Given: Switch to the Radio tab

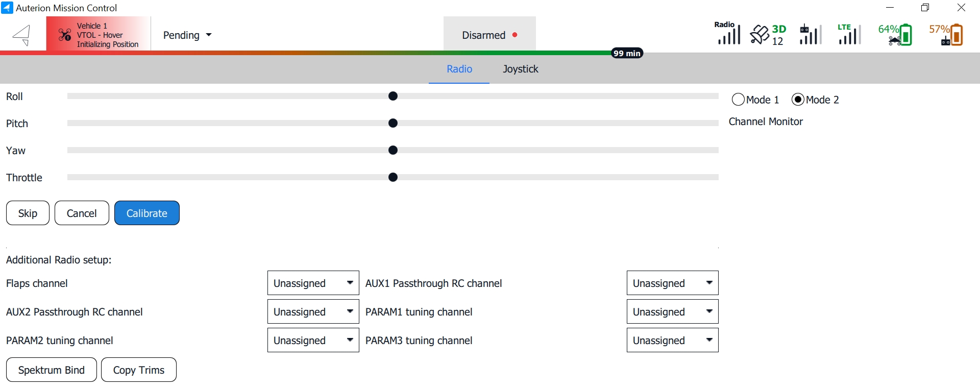Looking at the screenshot, I should 459,69.
